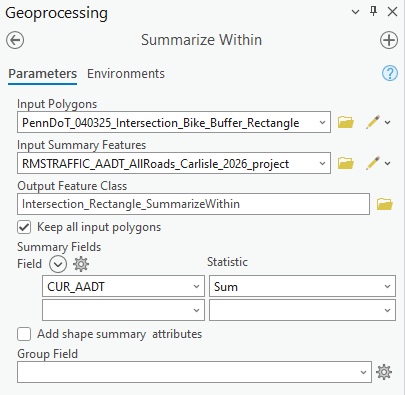Browse folder for Input Summary Features
Image resolution: width=405 pixels, height=395 pixels.
(346, 163)
